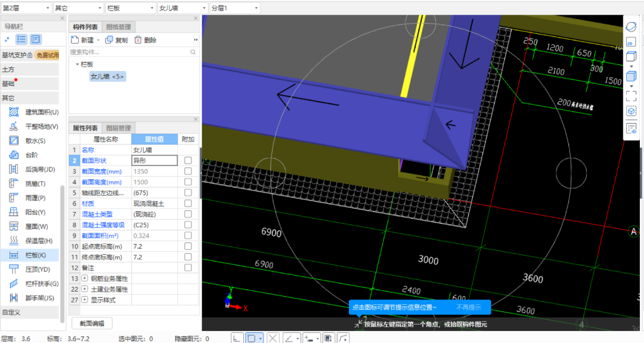Click the rectangle snap icon in status bar

click(252, 338)
